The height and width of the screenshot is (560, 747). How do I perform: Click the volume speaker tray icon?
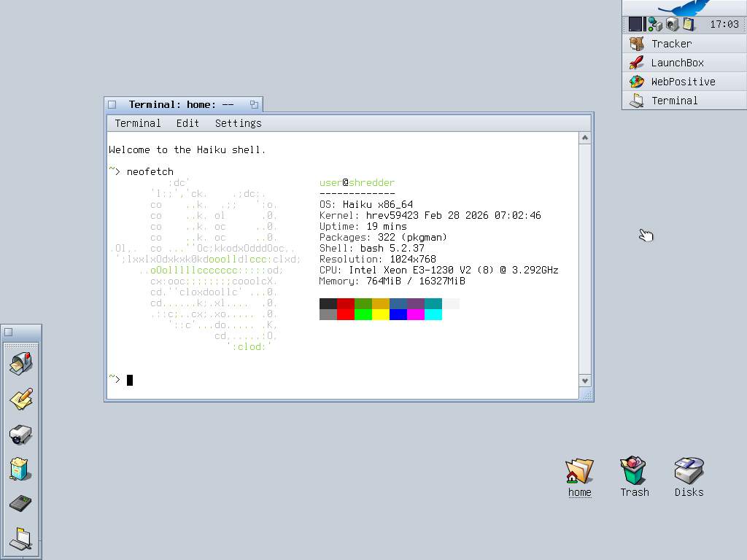click(x=672, y=24)
